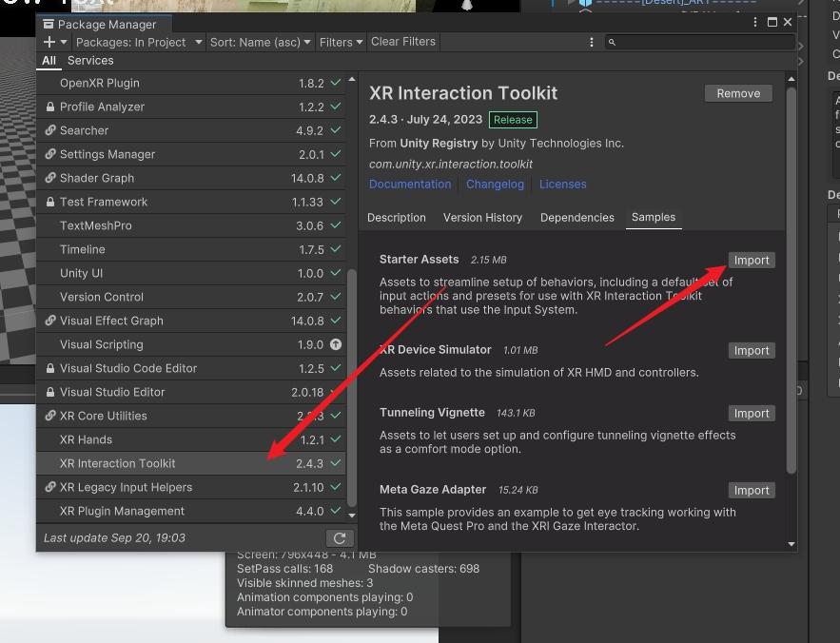Click lock icon next to Profile Analyzer

pyautogui.click(x=49, y=107)
